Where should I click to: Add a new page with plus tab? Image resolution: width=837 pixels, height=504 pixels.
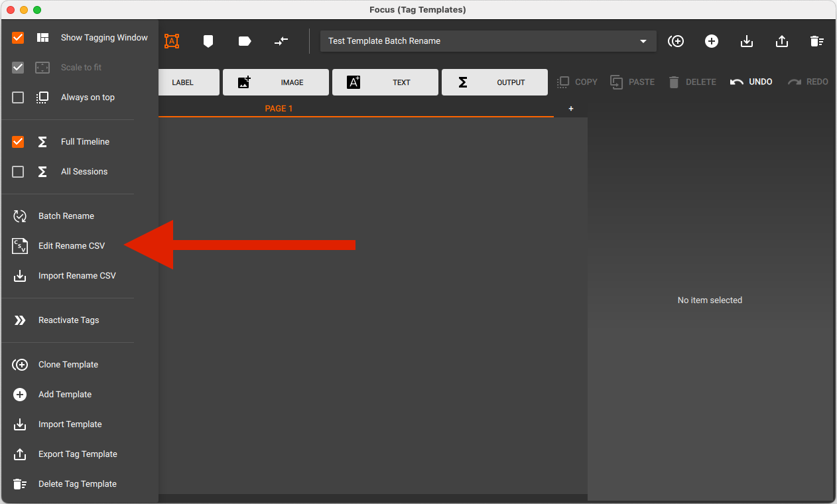(x=571, y=109)
